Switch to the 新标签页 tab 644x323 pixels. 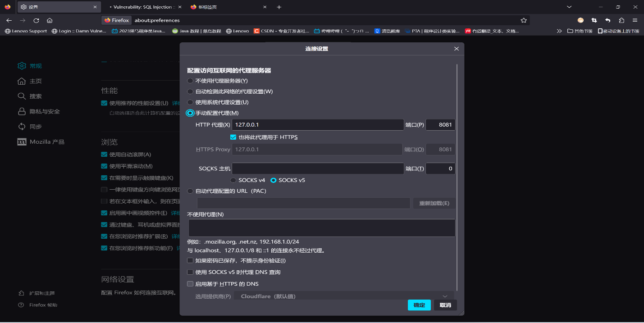(x=228, y=7)
